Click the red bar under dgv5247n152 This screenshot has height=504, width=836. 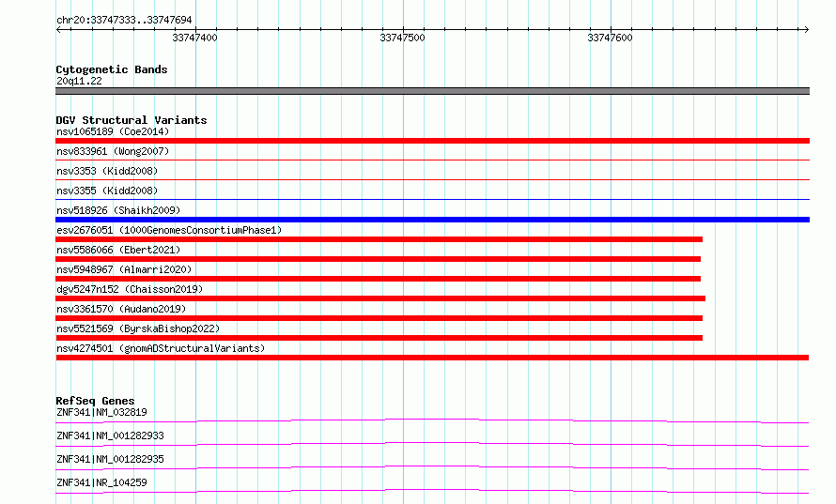point(380,298)
